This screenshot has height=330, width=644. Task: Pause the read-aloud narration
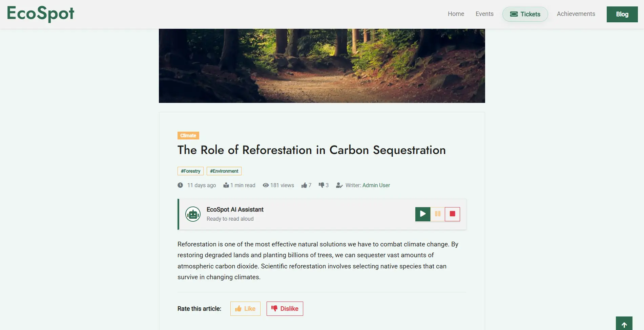438,214
